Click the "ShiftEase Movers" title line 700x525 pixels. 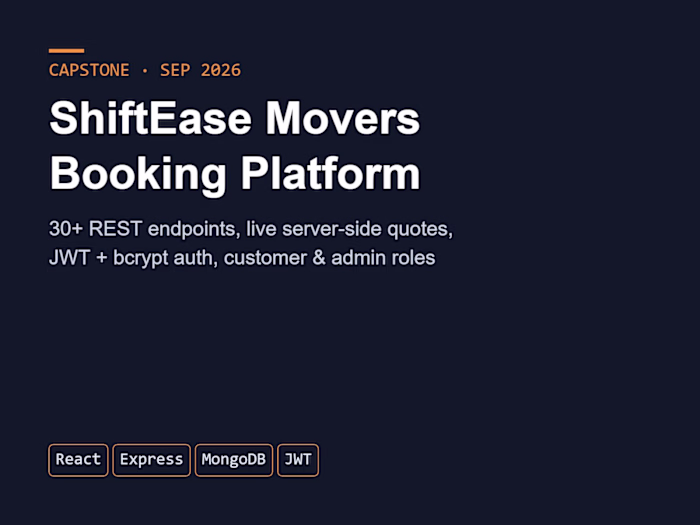click(234, 119)
